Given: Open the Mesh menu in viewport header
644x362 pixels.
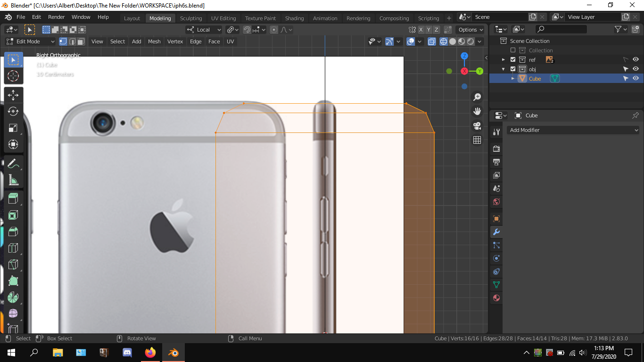Looking at the screenshot, I should click(x=154, y=41).
